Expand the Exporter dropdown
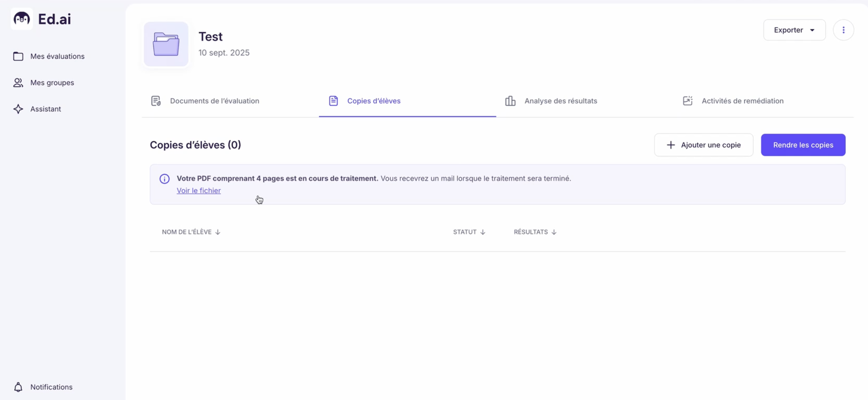 794,30
